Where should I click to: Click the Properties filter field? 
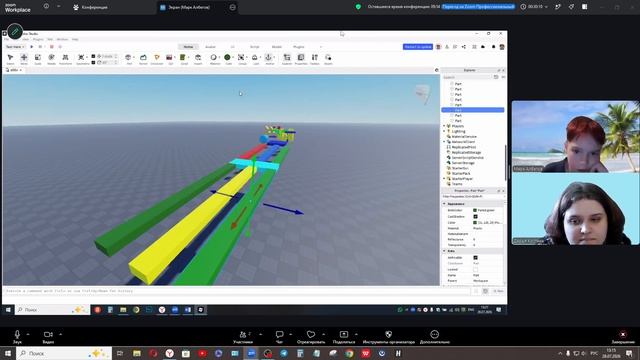(472, 197)
